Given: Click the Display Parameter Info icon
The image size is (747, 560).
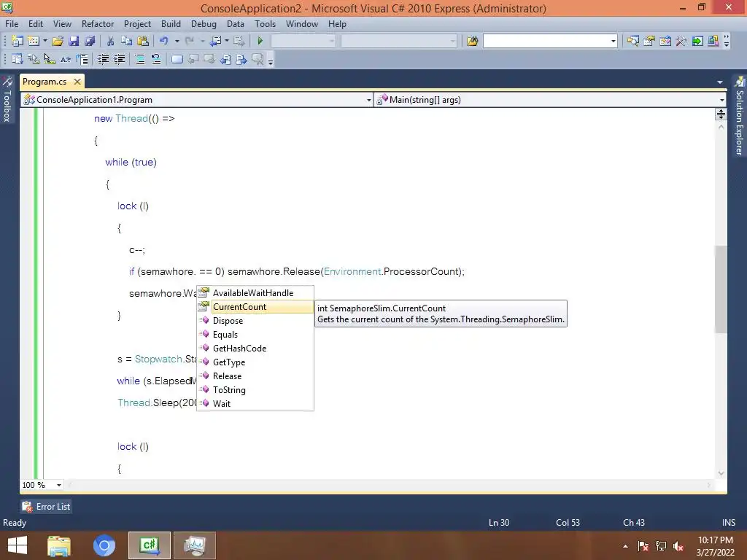Looking at the screenshot, I should [x=34, y=59].
